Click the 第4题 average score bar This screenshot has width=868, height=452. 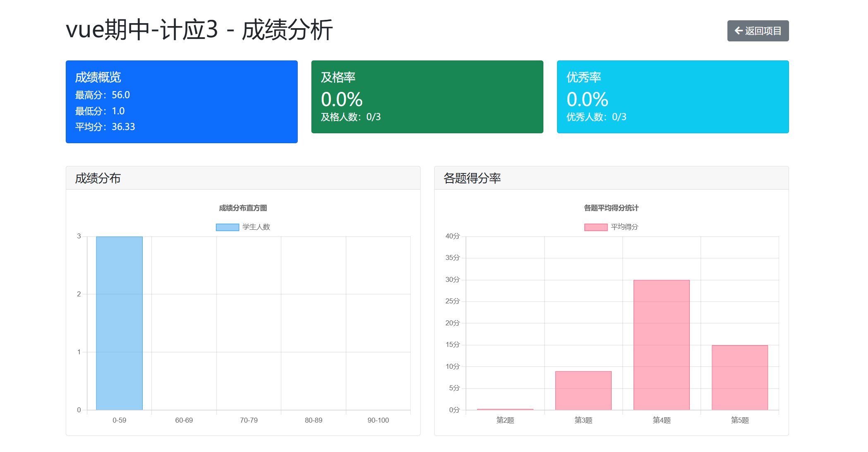(662, 345)
